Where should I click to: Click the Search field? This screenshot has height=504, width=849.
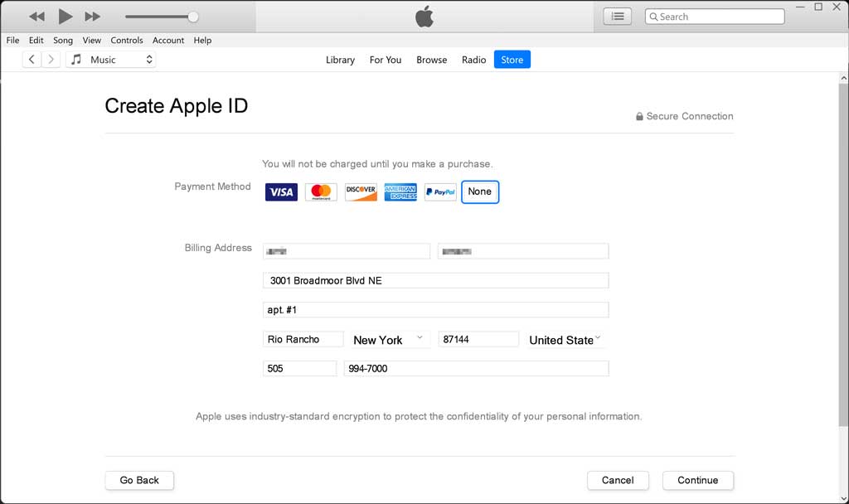pos(715,17)
